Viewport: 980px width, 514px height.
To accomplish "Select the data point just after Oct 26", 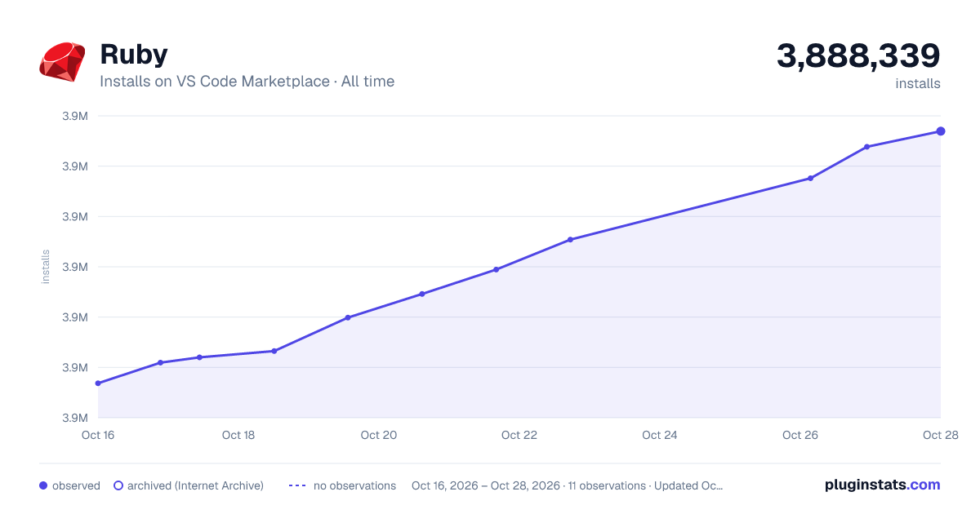I will 810,178.
